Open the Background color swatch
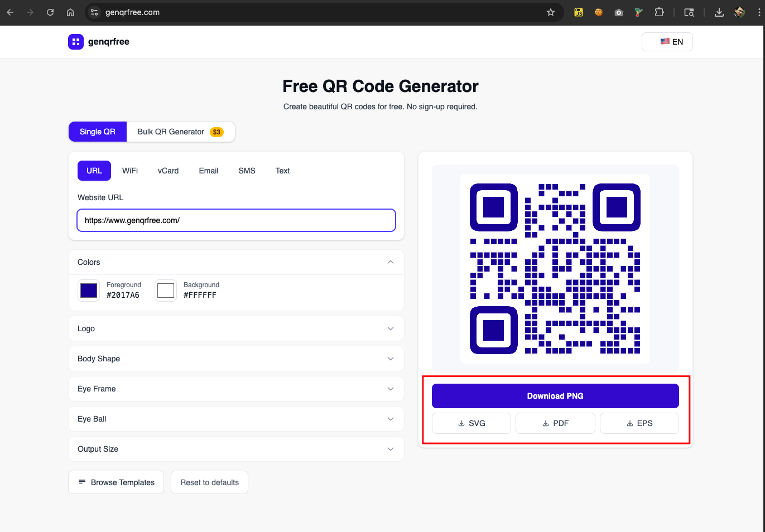 (x=166, y=291)
